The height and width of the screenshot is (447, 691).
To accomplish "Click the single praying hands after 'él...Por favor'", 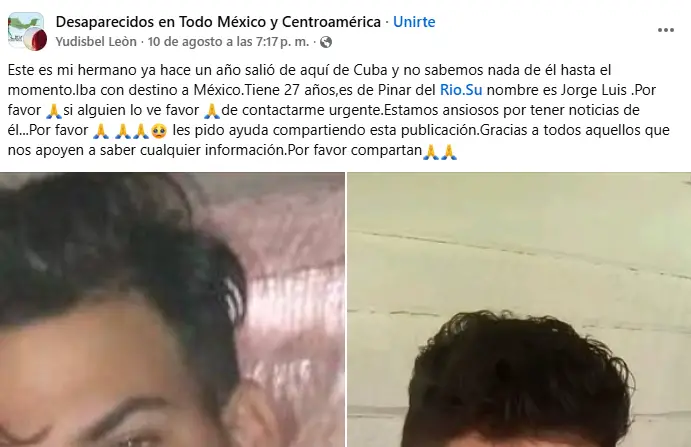I will [101, 131].
